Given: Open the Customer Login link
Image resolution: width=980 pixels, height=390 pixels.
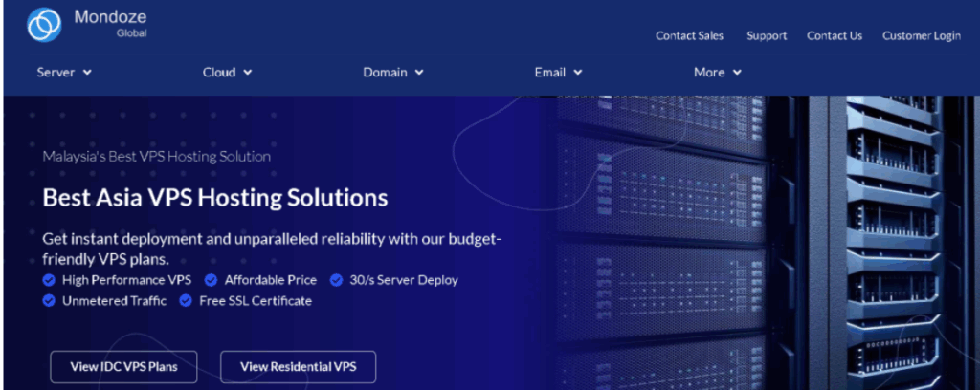Looking at the screenshot, I should coord(921,35).
